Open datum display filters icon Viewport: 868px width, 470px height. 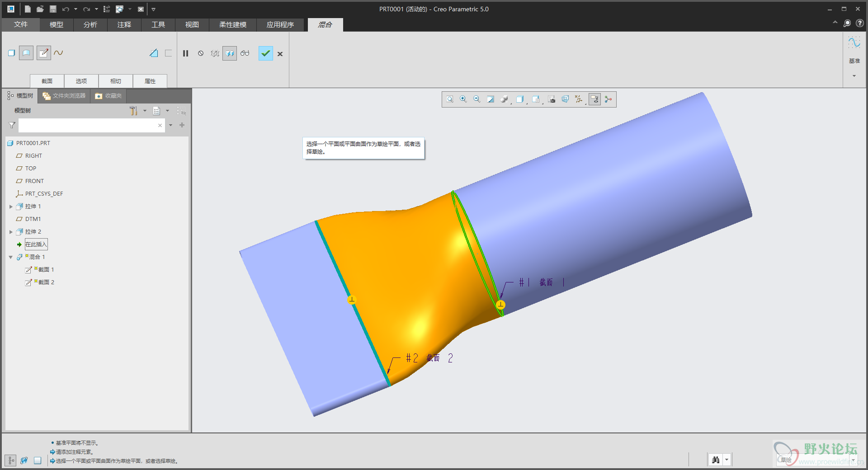579,99
